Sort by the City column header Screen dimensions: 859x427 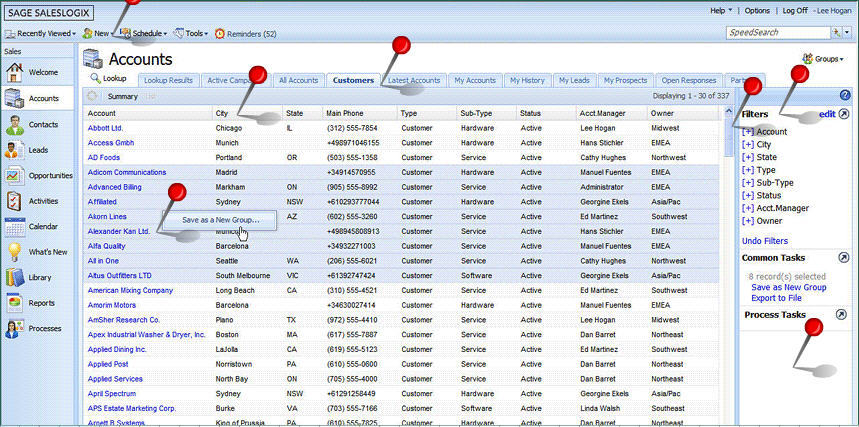248,113
